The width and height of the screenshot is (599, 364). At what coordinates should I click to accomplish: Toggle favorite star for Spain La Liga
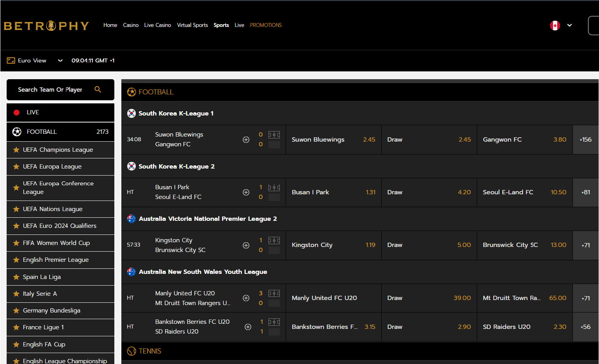point(16,277)
